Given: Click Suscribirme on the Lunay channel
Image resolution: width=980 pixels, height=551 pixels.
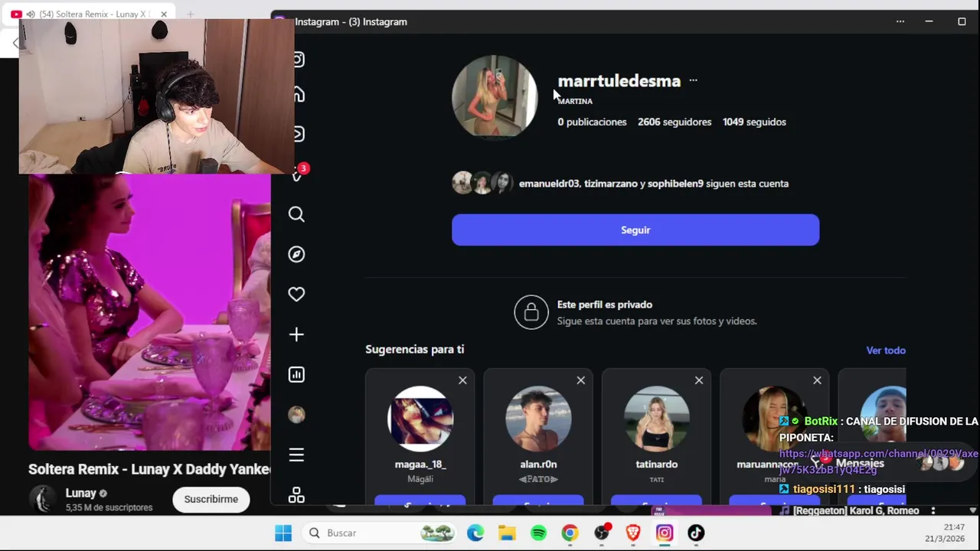Looking at the screenshot, I should tap(211, 499).
